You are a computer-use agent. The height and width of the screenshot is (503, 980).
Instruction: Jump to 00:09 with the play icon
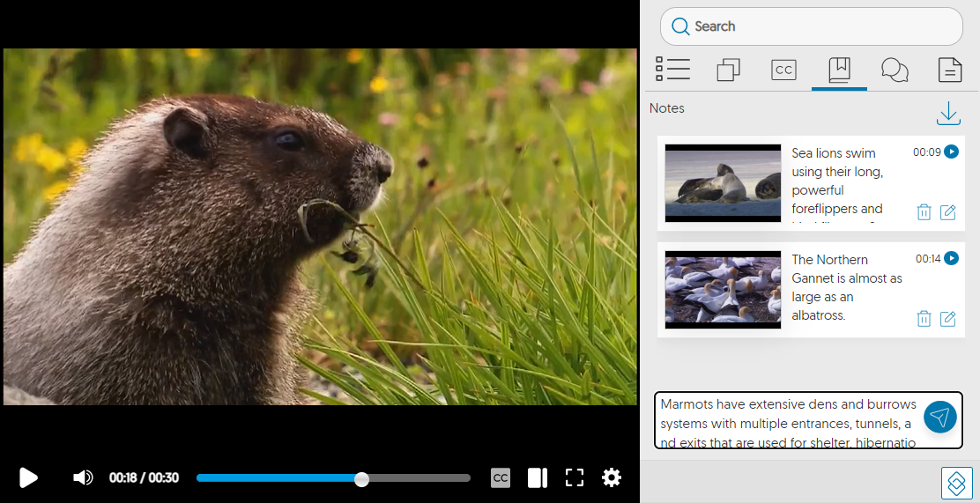pos(951,152)
